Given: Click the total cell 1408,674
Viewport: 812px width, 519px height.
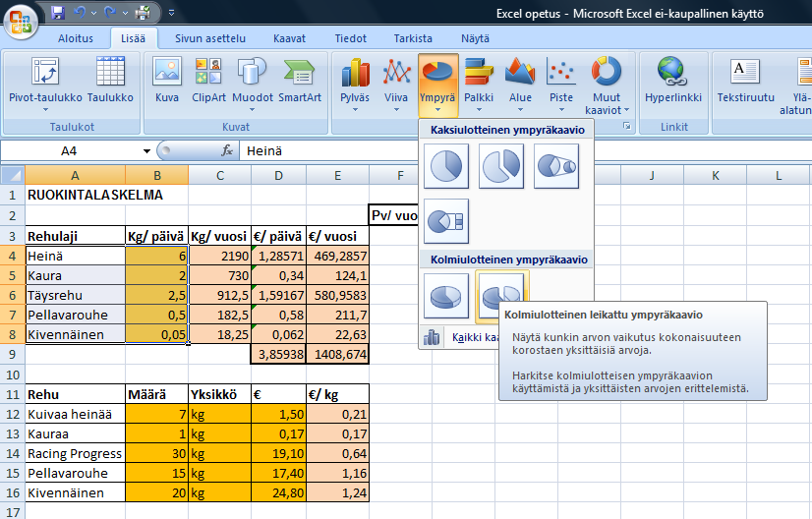Looking at the screenshot, I should pos(337,354).
